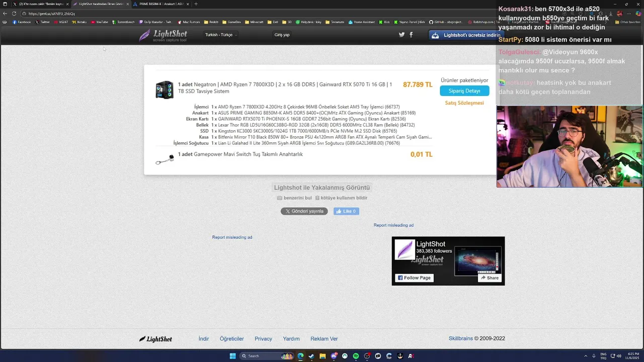644x362 pixels.
Task: Click the keychain product thumbnail
Action: point(165,159)
